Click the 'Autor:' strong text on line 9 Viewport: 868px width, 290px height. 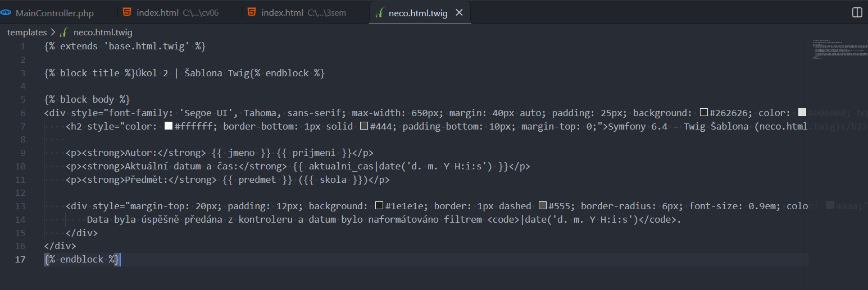(142, 153)
